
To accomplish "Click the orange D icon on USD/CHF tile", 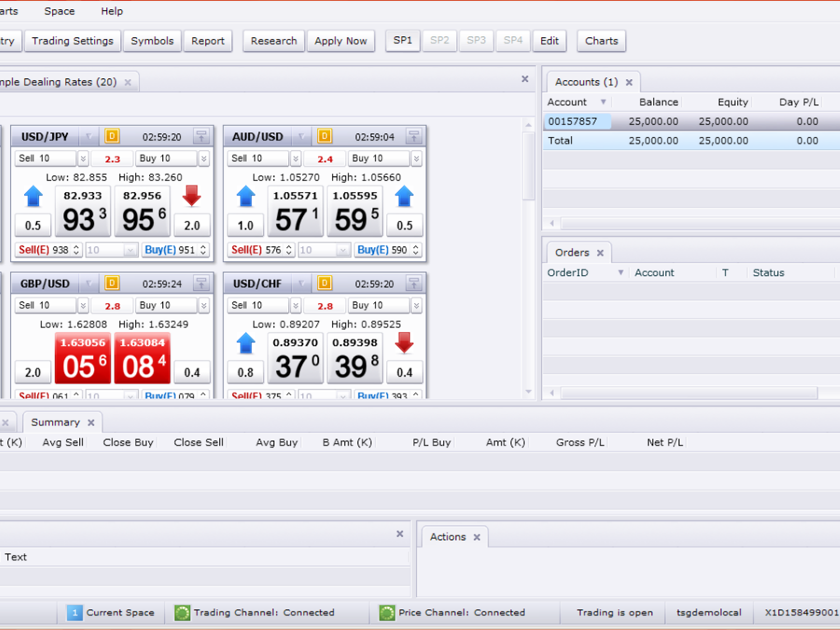I will (x=325, y=283).
